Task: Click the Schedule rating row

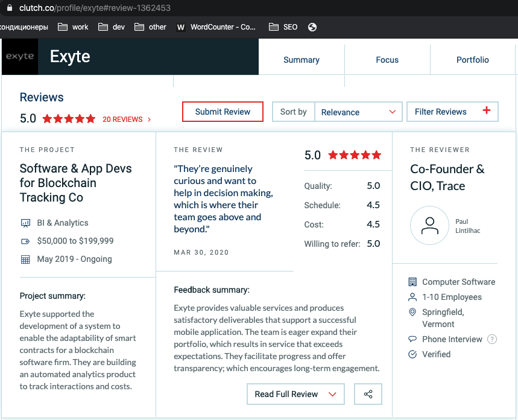Action: [343, 205]
